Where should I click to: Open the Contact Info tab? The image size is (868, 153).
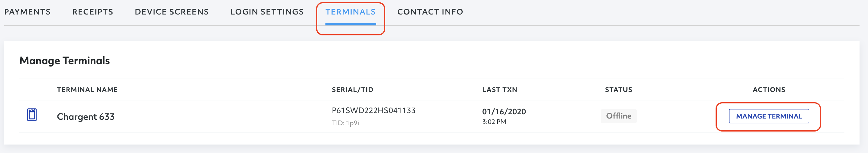click(x=430, y=12)
